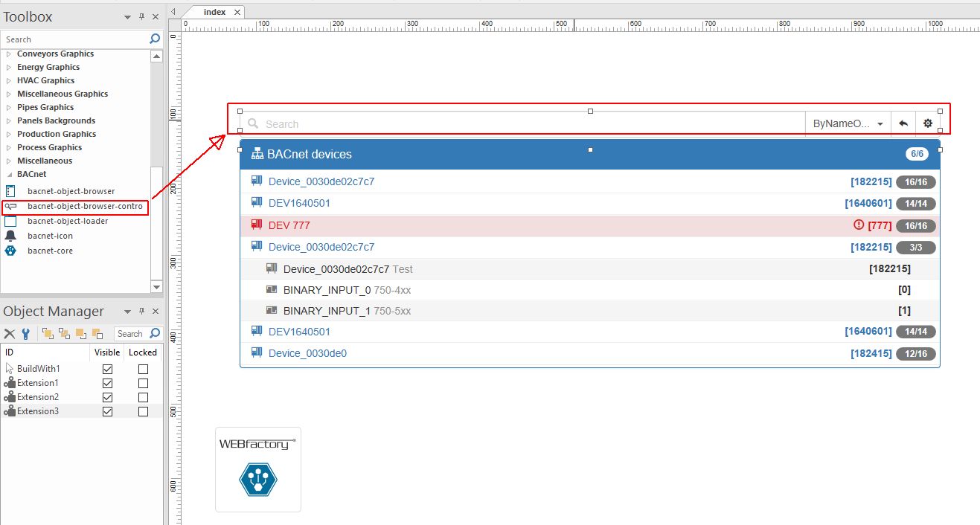Expand the HVAC Graphics category
The width and height of the screenshot is (980, 525).
point(7,80)
